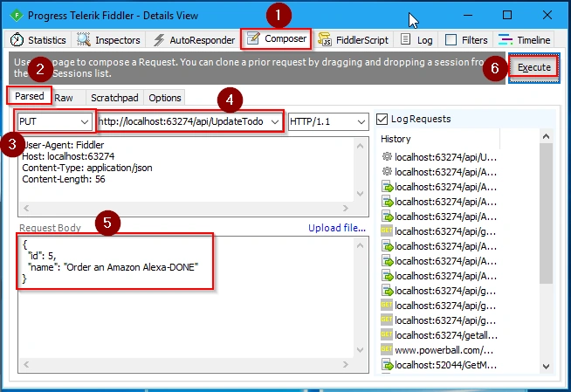Click the "id": 5, line in request body

(x=42, y=256)
